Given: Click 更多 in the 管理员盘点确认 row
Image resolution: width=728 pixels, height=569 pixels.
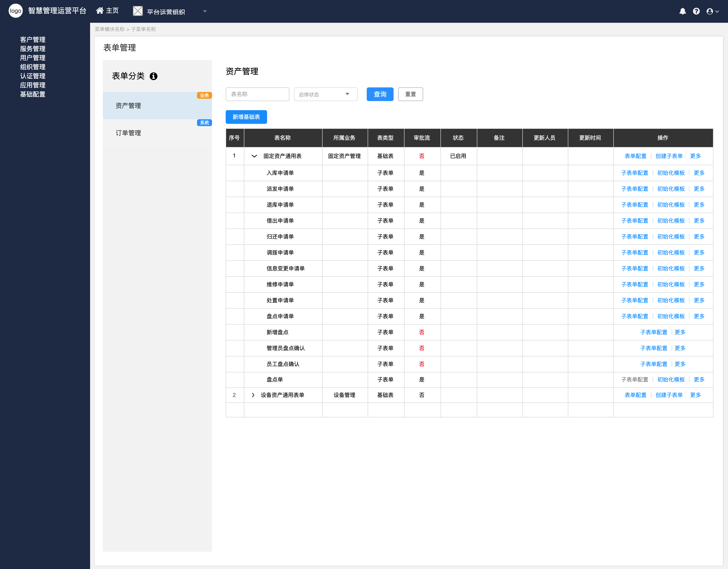Looking at the screenshot, I should tap(680, 348).
